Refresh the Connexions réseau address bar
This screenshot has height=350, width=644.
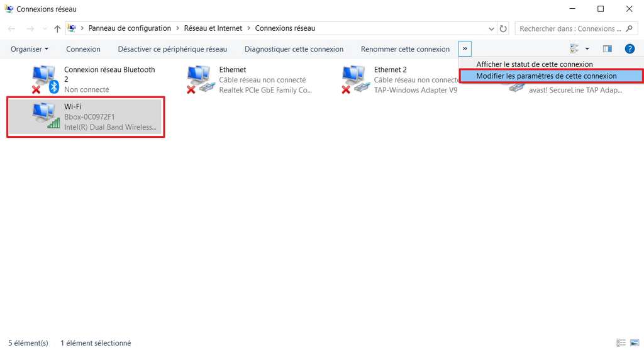click(503, 28)
